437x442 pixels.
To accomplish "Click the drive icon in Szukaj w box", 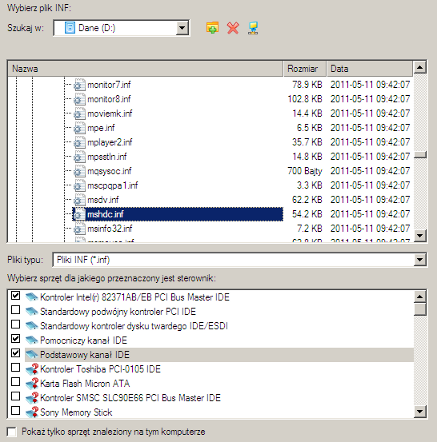I will (x=69, y=28).
